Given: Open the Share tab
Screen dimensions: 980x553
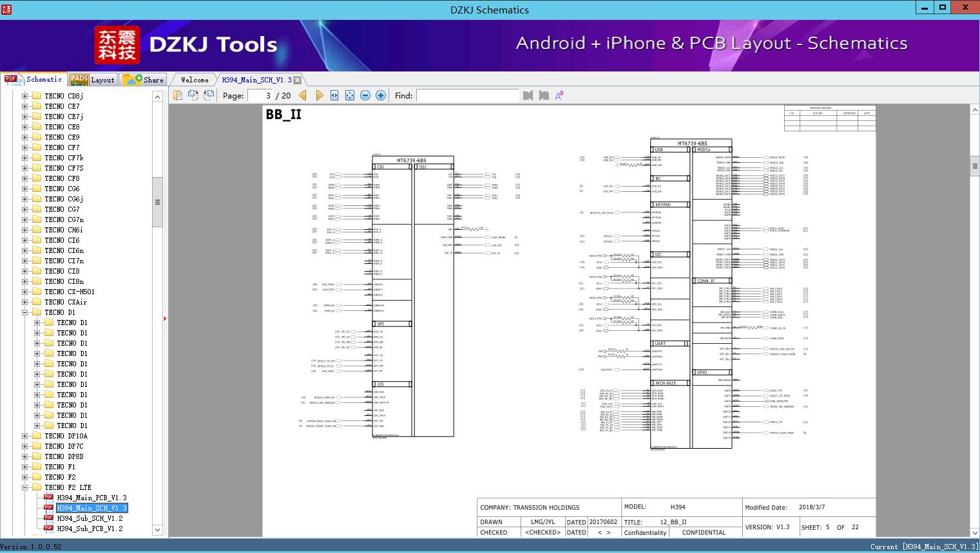Looking at the screenshot, I should [x=144, y=80].
